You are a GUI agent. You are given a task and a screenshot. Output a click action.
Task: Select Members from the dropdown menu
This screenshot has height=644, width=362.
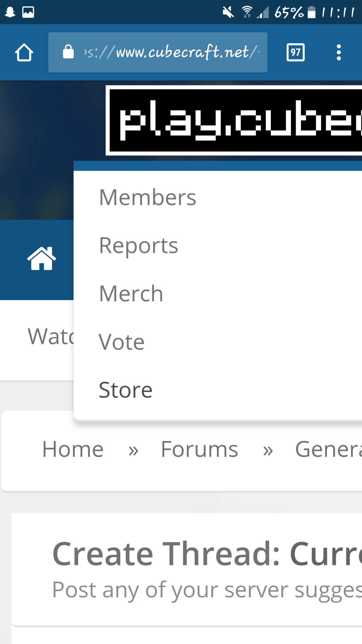[147, 197]
